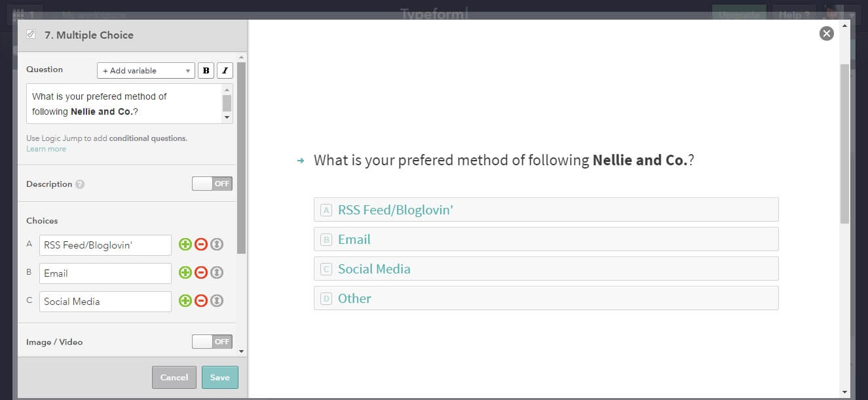Click the reorder icon for RSS Feed/Bloglovin'

tap(217, 245)
